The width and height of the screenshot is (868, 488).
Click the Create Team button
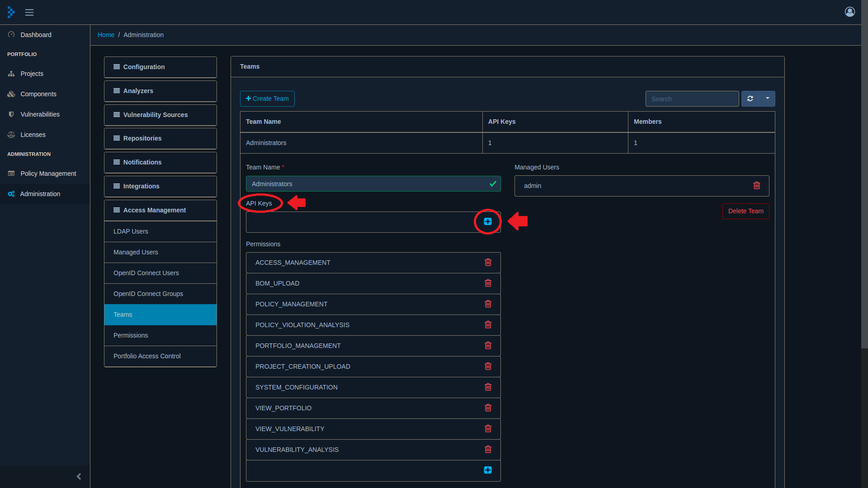pyautogui.click(x=267, y=99)
